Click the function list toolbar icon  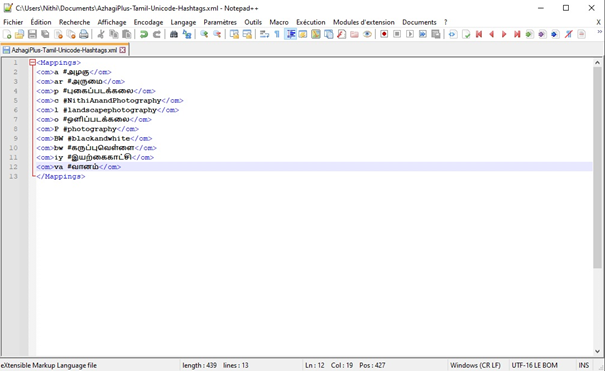[341, 34]
